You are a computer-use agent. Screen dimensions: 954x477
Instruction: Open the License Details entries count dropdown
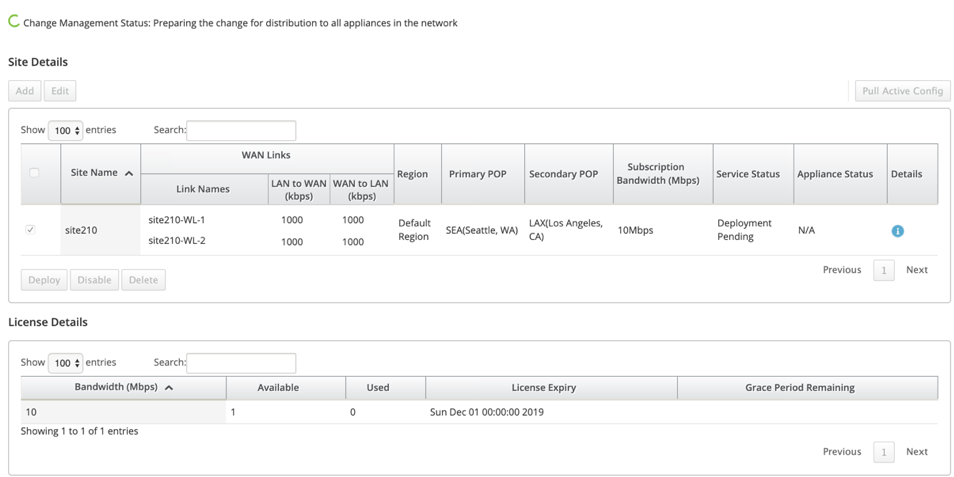[x=65, y=363]
